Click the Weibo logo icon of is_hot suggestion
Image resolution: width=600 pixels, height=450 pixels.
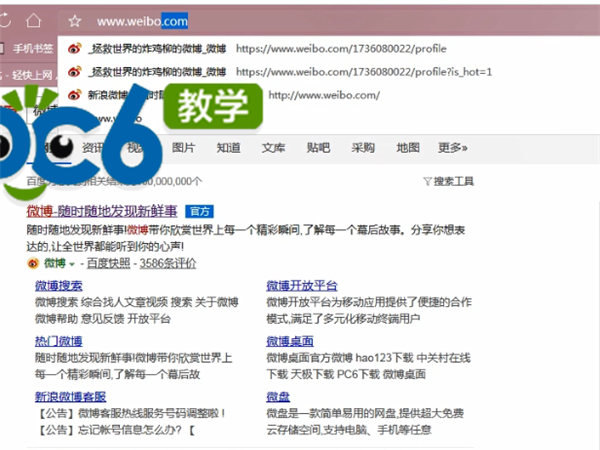tap(74, 72)
